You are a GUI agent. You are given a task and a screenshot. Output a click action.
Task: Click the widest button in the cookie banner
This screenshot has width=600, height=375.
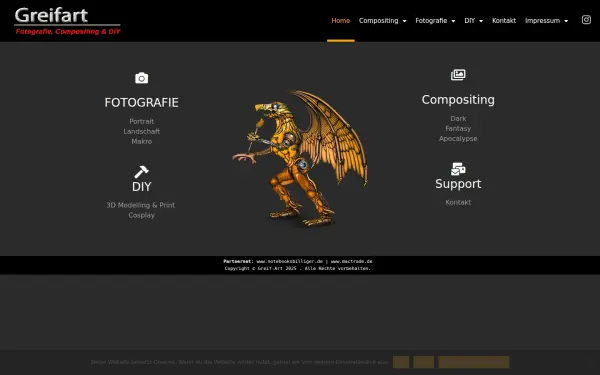pyautogui.click(x=474, y=362)
